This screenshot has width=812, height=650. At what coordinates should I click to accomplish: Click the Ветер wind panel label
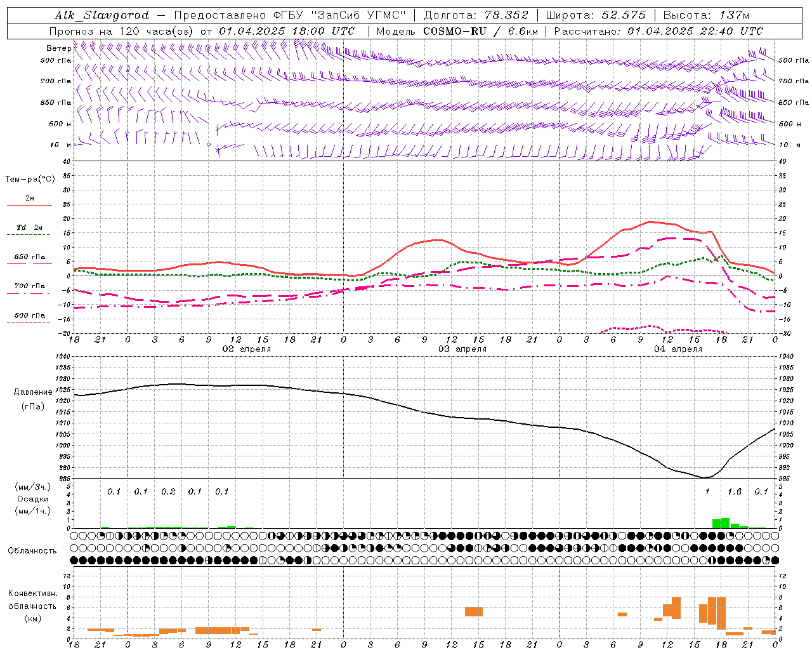(58, 48)
